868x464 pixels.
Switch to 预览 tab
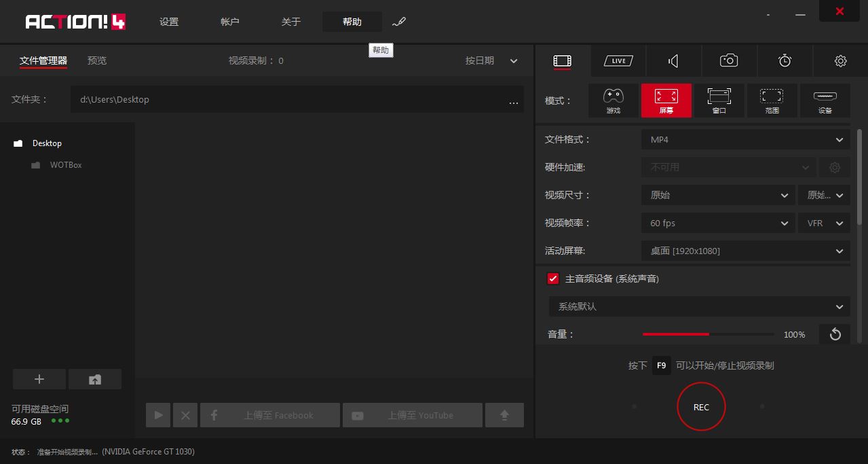coord(97,60)
